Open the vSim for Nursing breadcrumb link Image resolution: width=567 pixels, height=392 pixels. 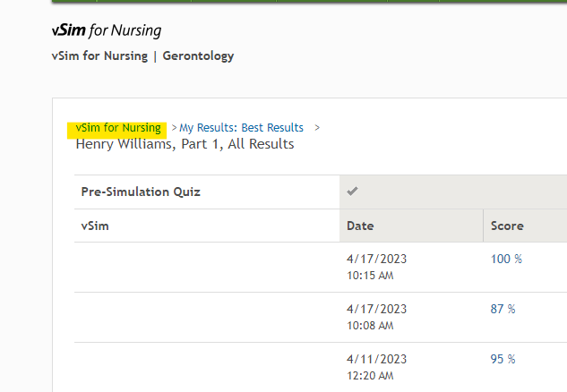pos(118,128)
